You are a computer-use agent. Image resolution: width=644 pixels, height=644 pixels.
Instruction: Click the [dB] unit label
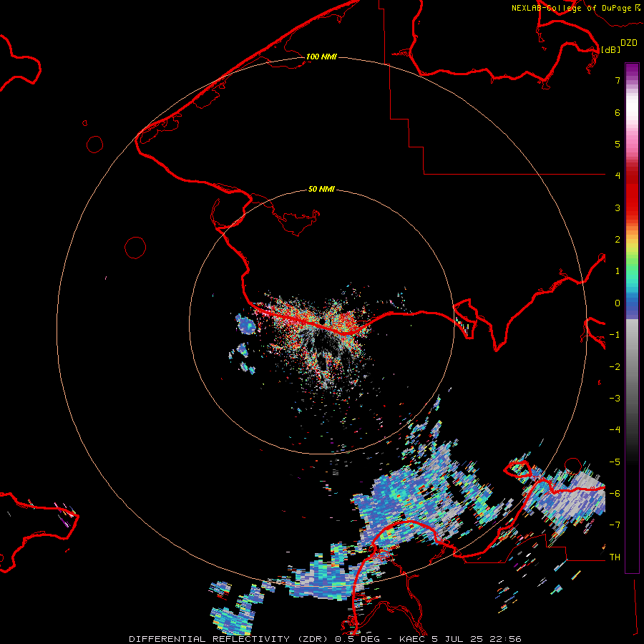click(x=611, y=49)
